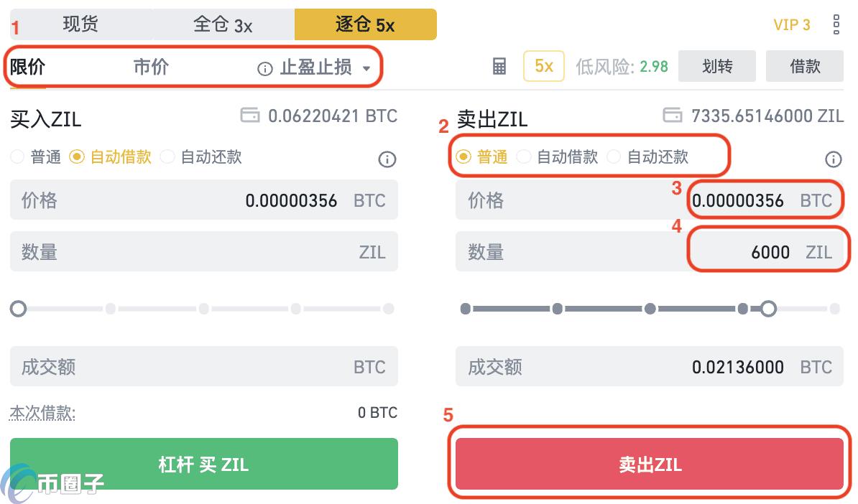Expand the 止盈止损 order type dropdown
The image size is (858, 504).
click(367, 67)
